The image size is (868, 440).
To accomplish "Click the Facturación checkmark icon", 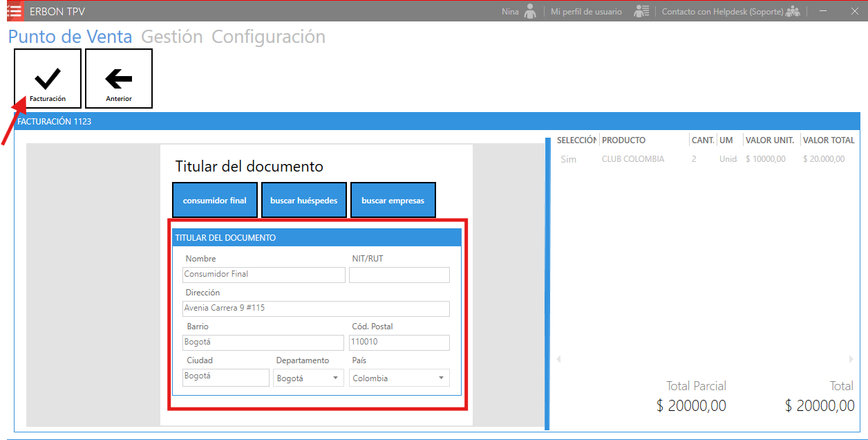I will tap(48, 79).
